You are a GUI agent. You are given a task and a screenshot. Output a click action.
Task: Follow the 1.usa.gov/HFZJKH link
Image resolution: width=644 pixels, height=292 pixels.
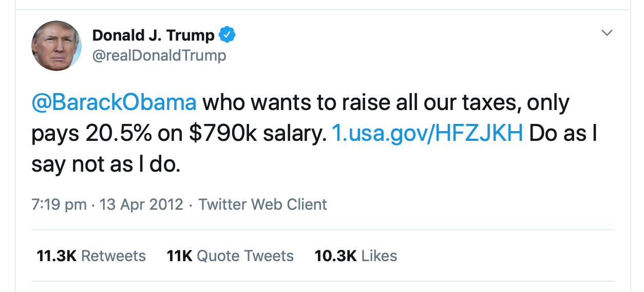pyautogui.click(x=427, y=134)
